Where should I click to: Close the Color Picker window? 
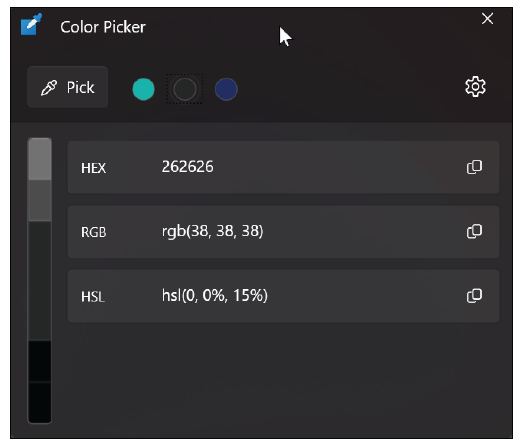click(x=487, y=19)
